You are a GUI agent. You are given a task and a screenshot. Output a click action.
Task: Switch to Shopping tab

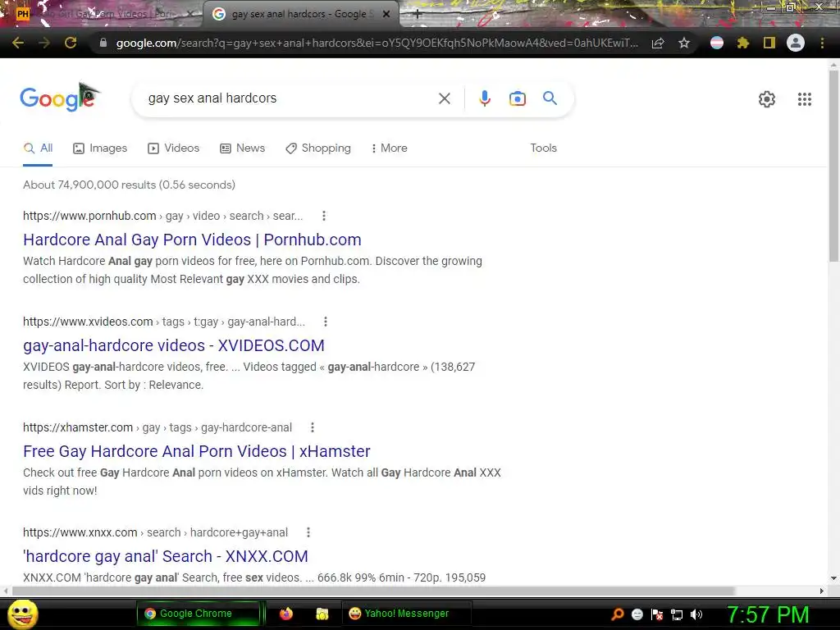click(x=318, y=148)
